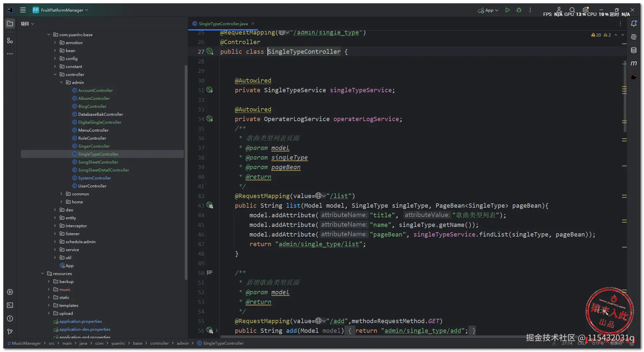Viewport: 644px width, 352px height.
Task: Click the Run button in toolbar
Action: [507, 10]
